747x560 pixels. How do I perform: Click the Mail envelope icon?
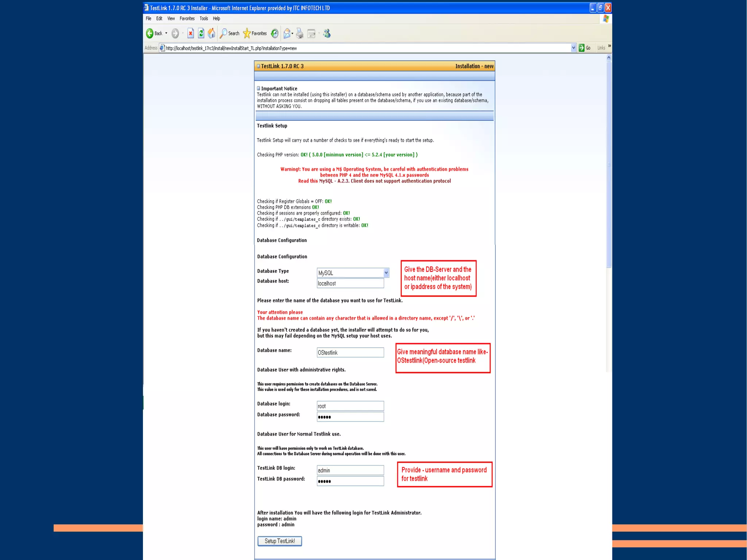(x=287, y=34)
